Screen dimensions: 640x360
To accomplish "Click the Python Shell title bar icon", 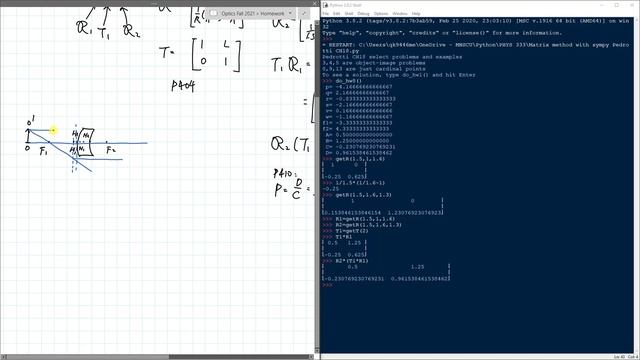I will 325,5.
